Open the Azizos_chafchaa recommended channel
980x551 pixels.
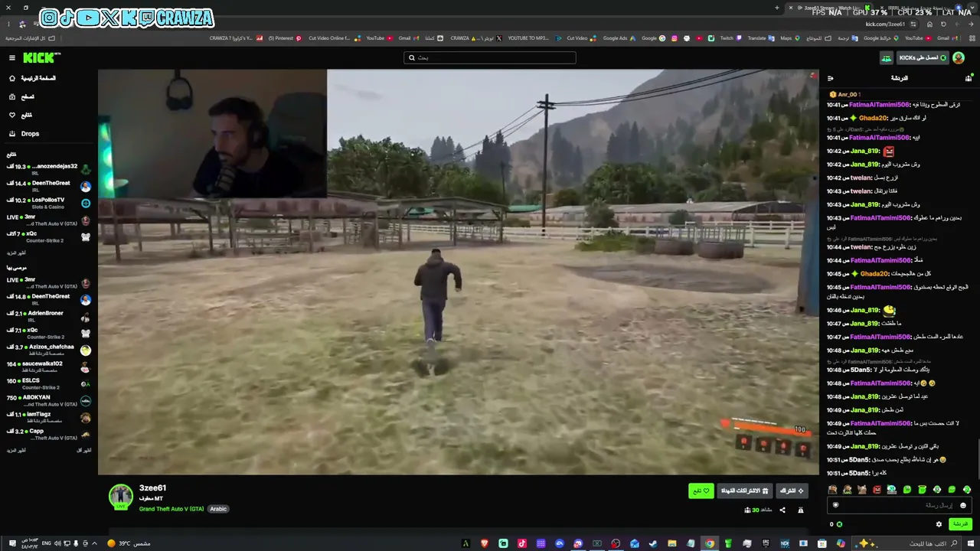(49, 350)
